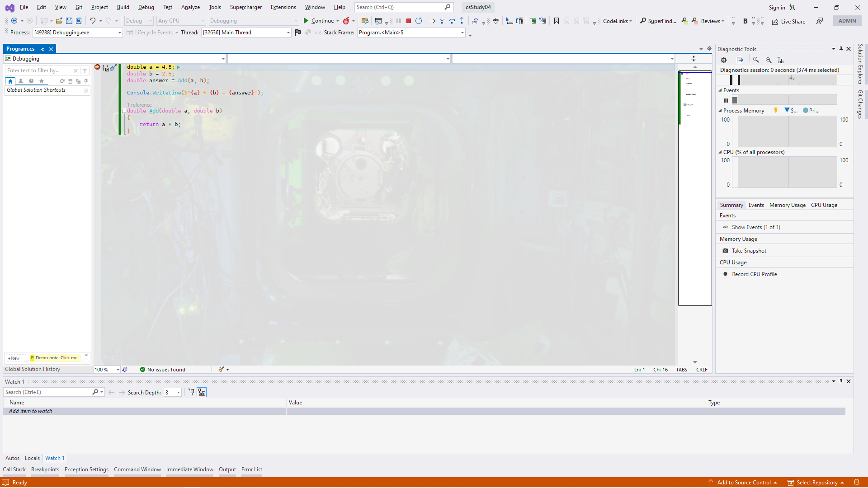868x488 pixels.
Task: Toggle the bookmark icon in toolbar
Action: click(557, 21)
